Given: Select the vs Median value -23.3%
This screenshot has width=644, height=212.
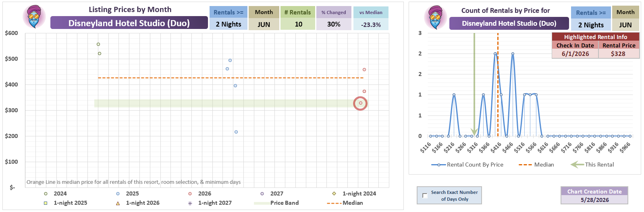Looking at the screenshot, I should click(371, 25).
